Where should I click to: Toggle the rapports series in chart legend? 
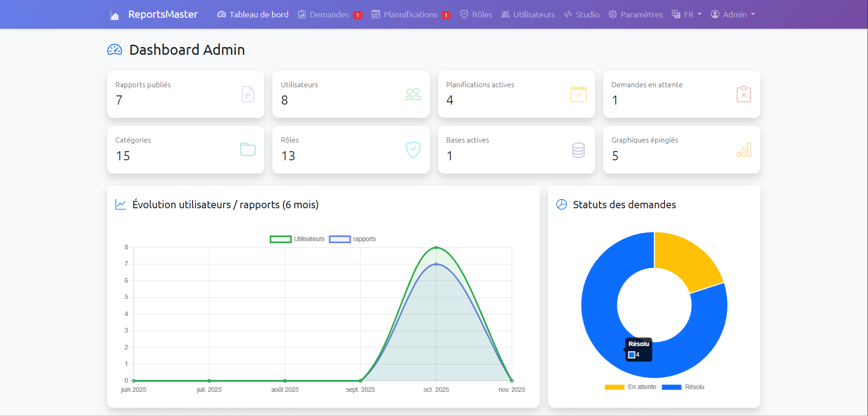tap(352, 239)
